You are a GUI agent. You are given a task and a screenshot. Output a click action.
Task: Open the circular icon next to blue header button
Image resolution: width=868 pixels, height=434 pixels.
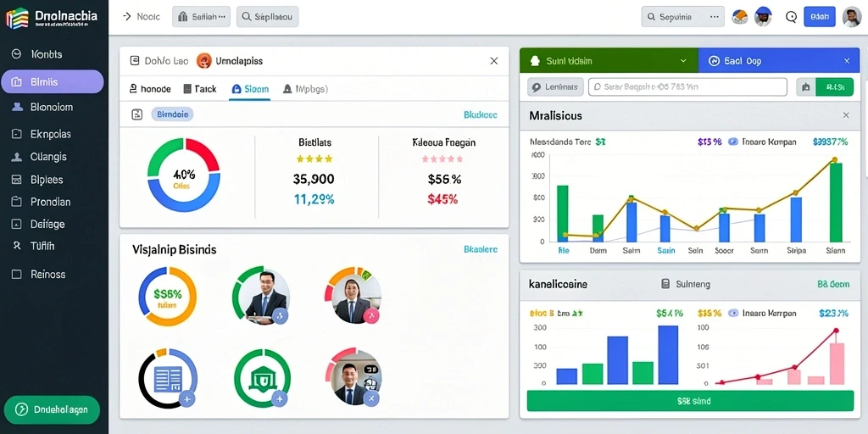point(791,17)
